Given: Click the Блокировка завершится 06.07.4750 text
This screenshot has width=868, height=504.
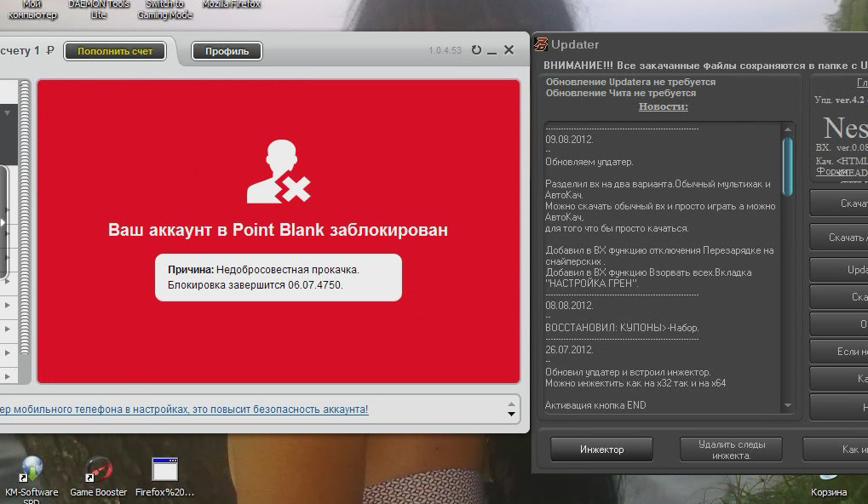Looking at the screenshot, I should coord(256,285).
